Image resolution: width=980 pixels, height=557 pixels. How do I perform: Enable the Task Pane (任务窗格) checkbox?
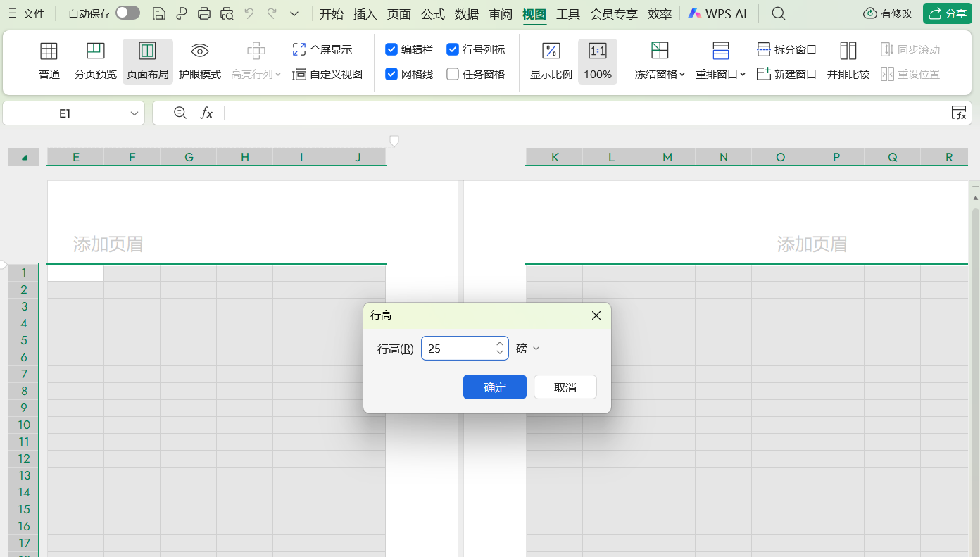(453, 74)
